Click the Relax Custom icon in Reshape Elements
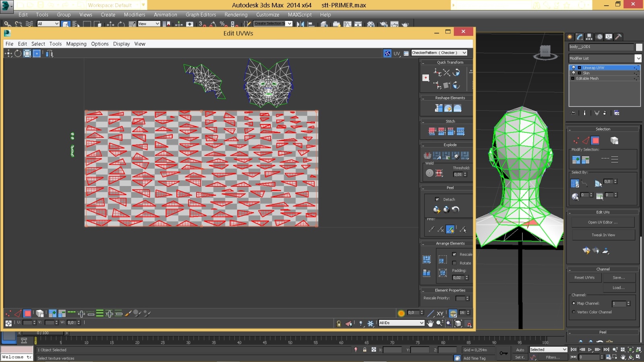The width and height of the screenshot is (644, 362). (458, 108)
